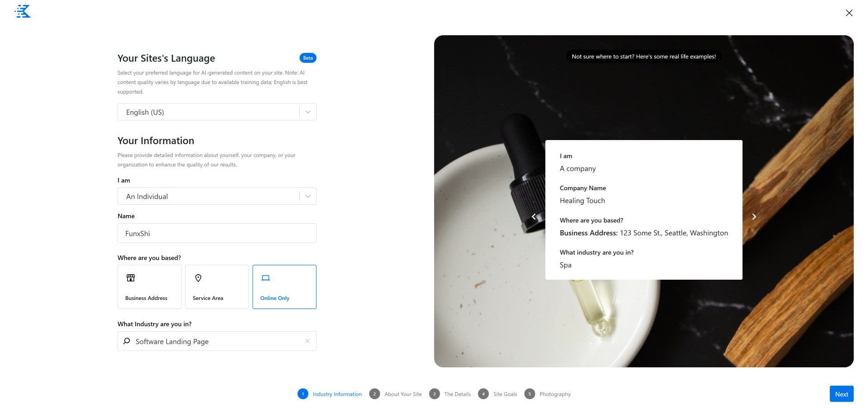Click the laptop icon for Online Only

pyautogui.click(x=266, y=278)
